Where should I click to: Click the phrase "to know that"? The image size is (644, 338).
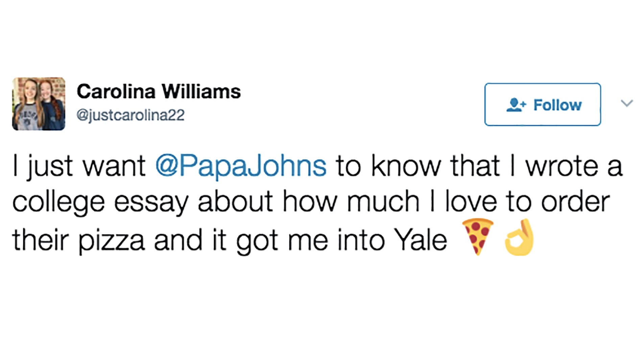click(418, 166)
